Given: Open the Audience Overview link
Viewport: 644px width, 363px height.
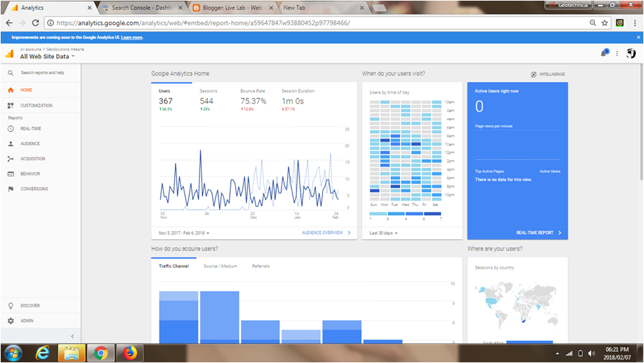Looking at the screenshot, I should click(326, 233).
